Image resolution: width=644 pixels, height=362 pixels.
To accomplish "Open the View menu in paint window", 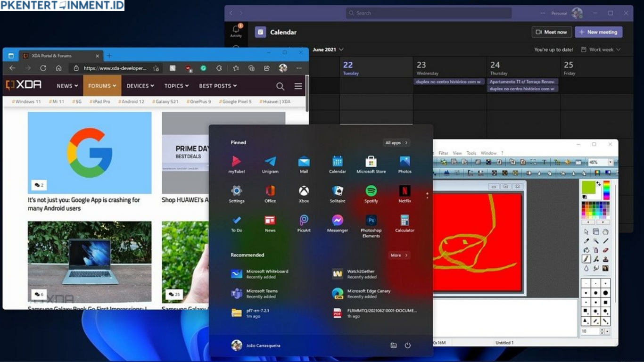I will pyautogui.click(x=457, y=153).
